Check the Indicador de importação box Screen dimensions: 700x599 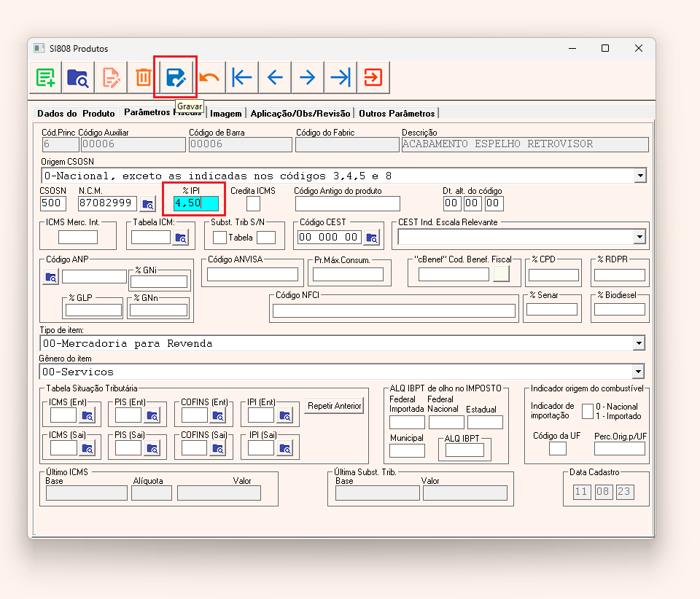pyautogui.click(x=588, y=411)
